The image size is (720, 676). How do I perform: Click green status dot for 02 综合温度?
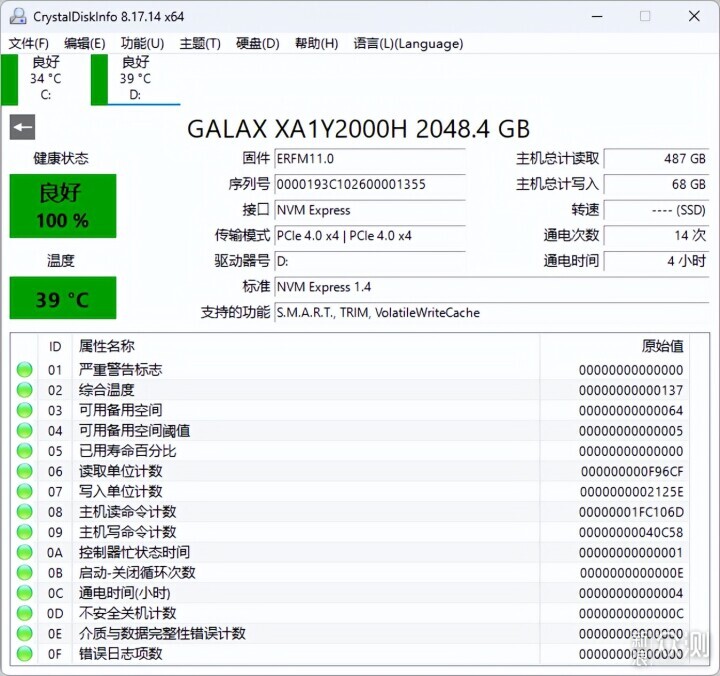(24, 390)
